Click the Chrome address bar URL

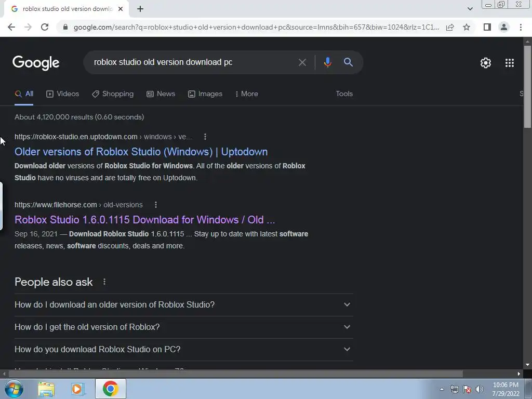[256, 27]
